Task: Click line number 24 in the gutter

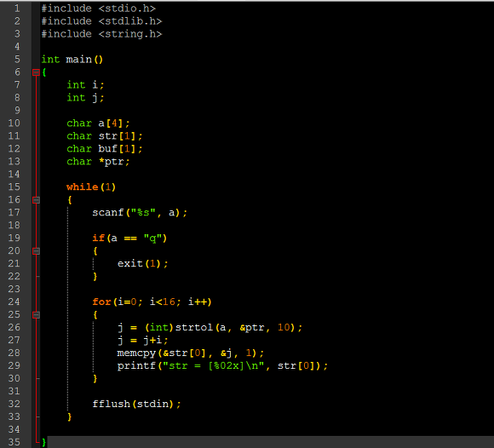Action: pos(14,302)
